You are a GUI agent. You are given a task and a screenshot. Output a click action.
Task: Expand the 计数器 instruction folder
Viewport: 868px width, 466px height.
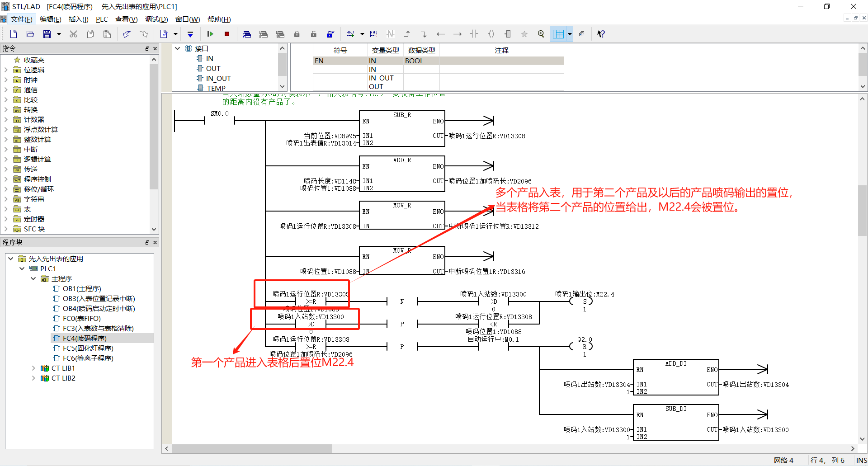point(6,119)
